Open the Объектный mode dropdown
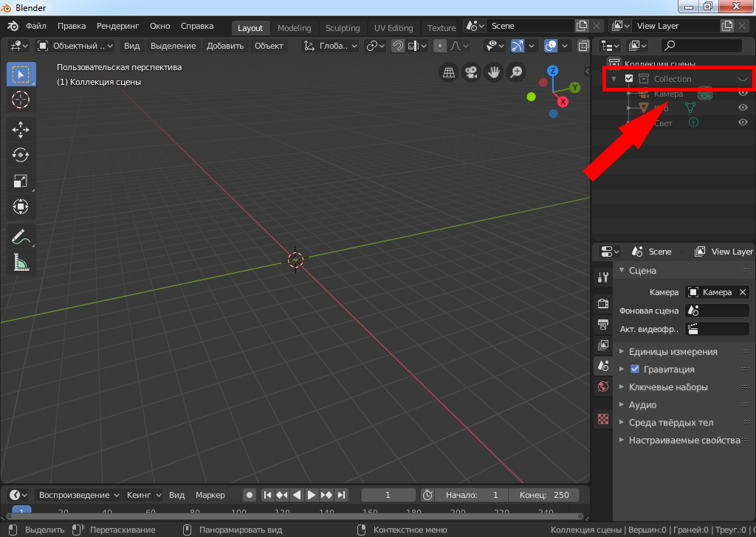 (x=75, y=46)
